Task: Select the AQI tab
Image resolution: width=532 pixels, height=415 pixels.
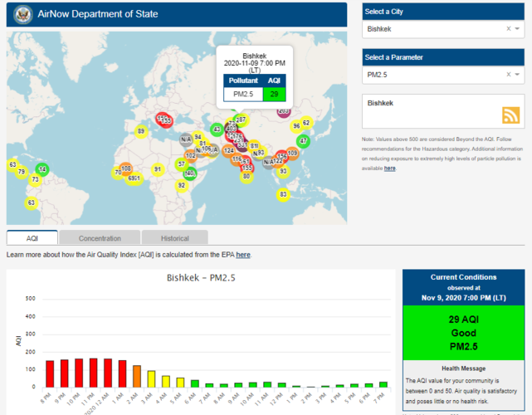Action: (x=32, y=238)
